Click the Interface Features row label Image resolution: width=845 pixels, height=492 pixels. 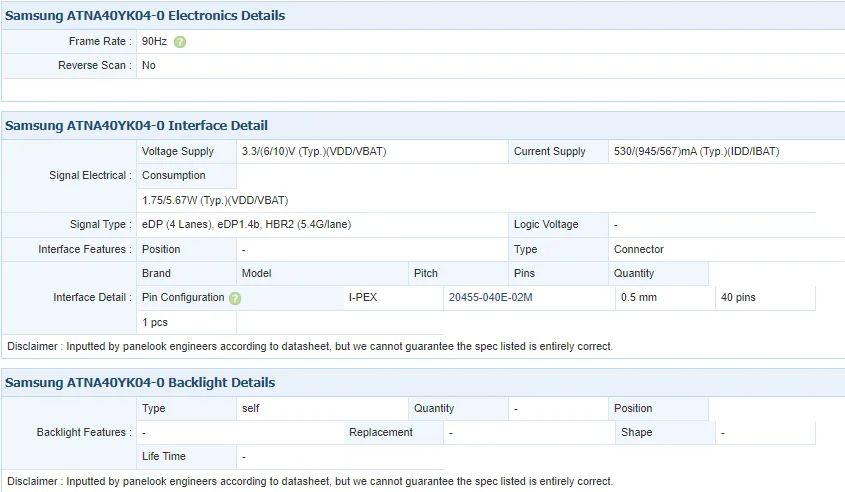(85, 249)
